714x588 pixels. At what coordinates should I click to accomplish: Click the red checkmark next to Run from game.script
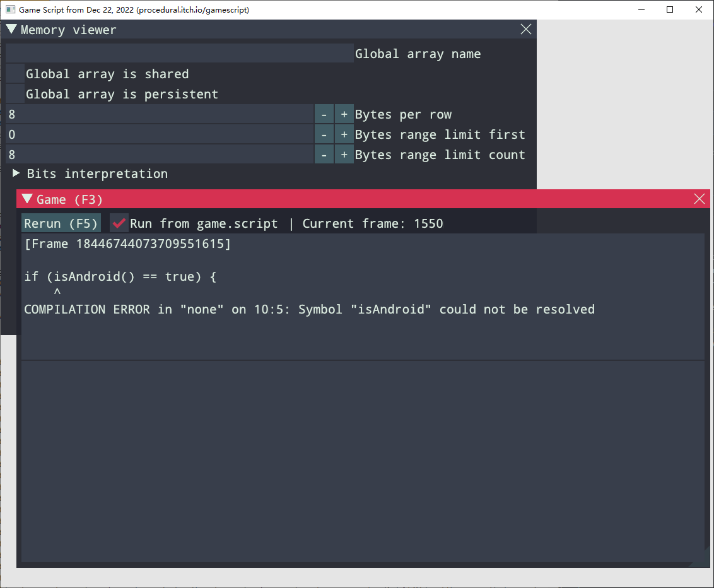[x=119, y=223]
